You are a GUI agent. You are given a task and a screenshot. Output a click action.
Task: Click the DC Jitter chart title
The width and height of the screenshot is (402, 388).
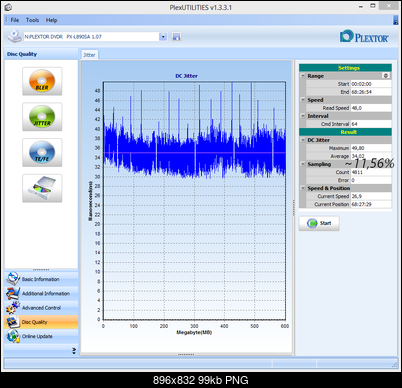pyautogui.click(x=186, y=76)
